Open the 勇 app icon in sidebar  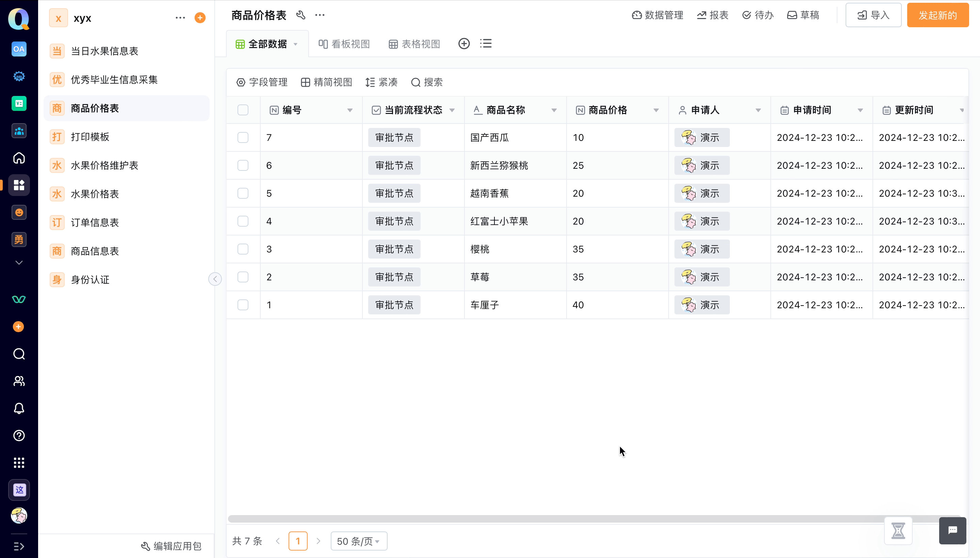click(x=19, y=240)
